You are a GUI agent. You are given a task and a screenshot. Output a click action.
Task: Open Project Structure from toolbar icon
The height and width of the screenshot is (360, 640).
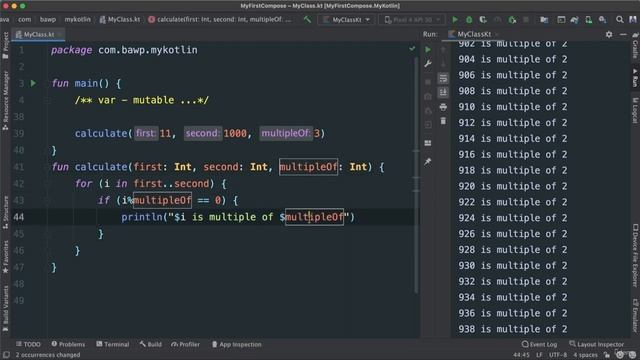[x=544, y=19]
